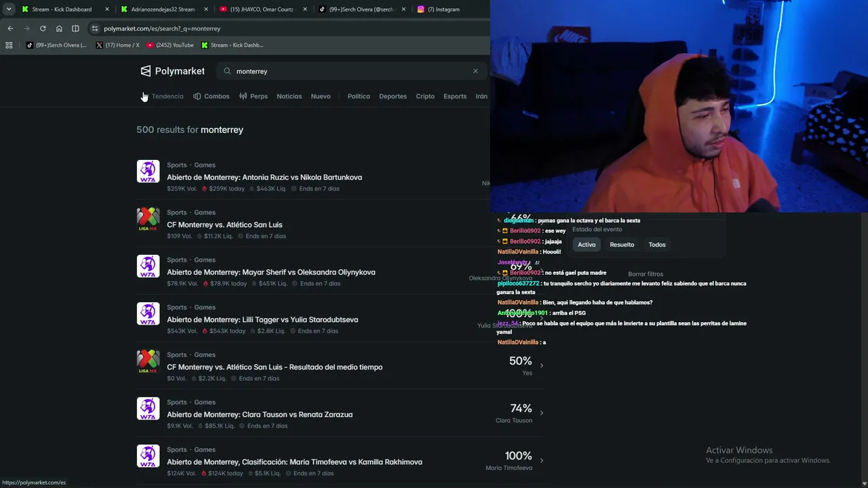Open the YouTube bookmark
This screenshot has width=868, height=488.
click(x=170, y=45)
